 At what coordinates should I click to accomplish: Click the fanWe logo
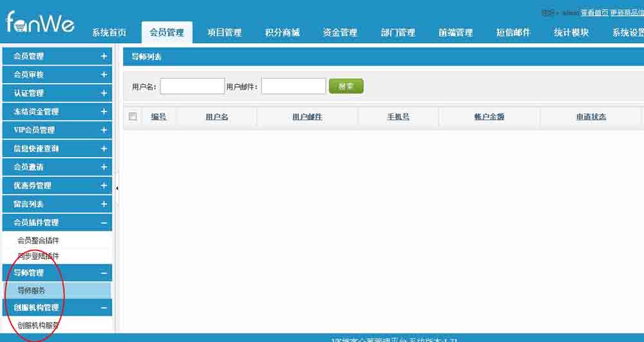coord(40,23)
